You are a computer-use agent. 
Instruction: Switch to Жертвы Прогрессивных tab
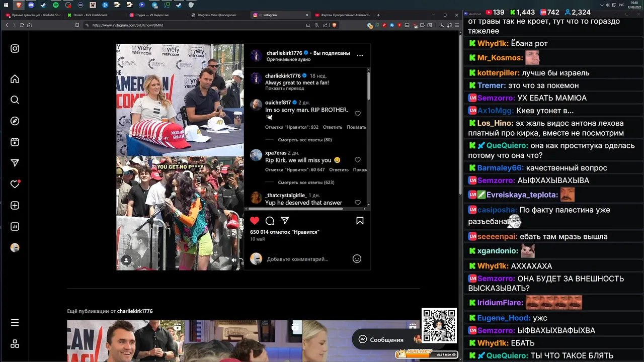(343, 15)
